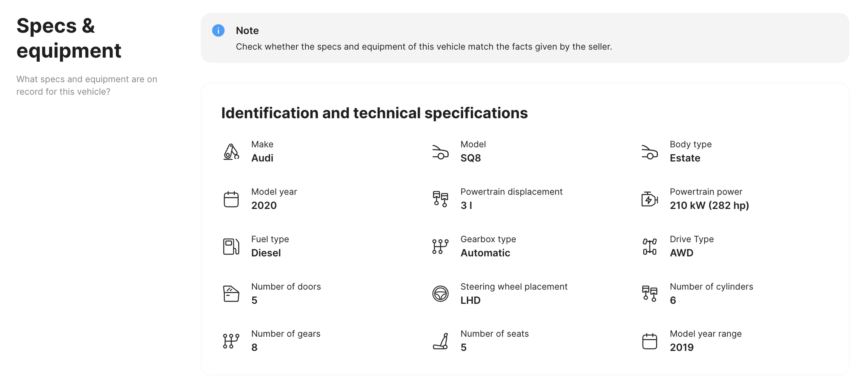
Task: Click the blue info icon beside Note
Action: 218,30
